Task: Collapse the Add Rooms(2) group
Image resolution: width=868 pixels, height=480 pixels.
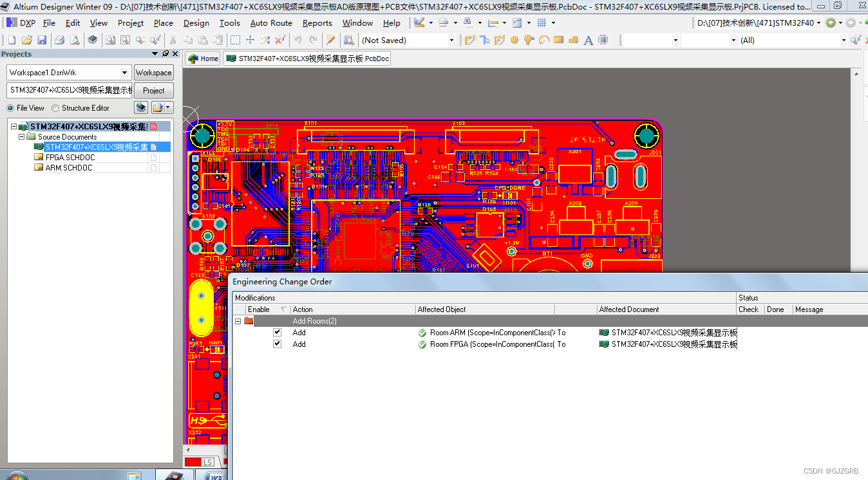Action: click(238, 321)
